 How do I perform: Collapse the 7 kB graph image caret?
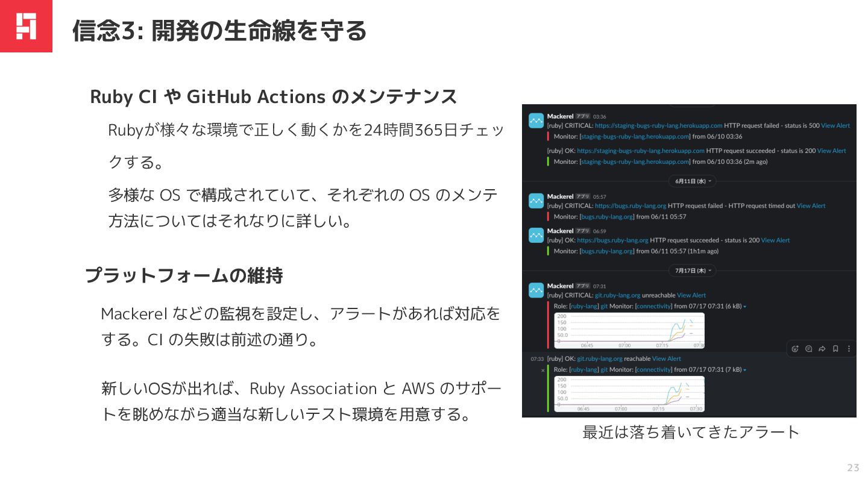tap(745, 370)
